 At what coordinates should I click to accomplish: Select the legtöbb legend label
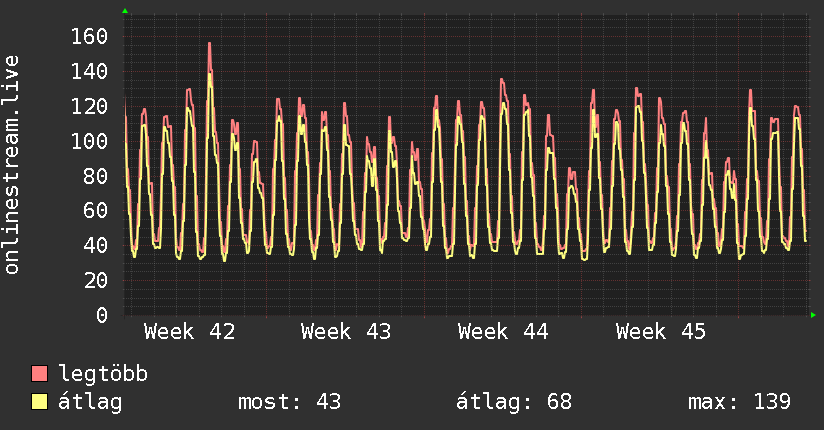pos(103,374)
